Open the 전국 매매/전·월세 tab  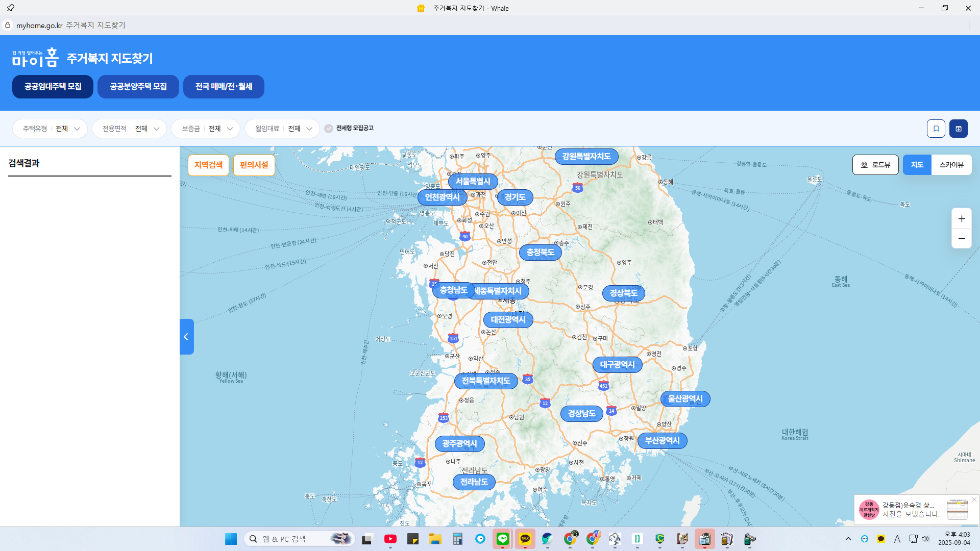point(224,87)
